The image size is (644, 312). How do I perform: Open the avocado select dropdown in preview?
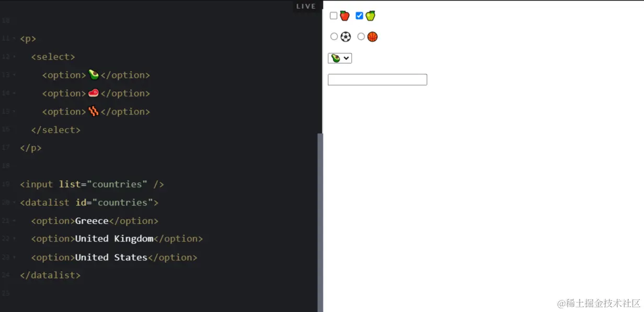[340, 58]
